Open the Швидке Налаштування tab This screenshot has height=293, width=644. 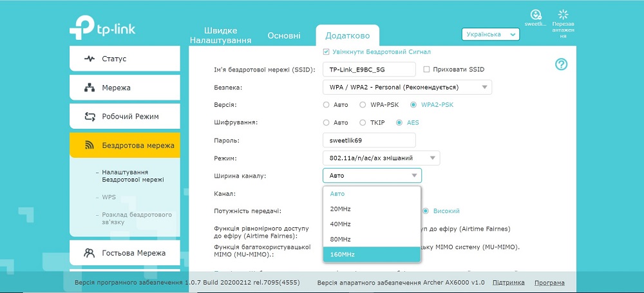tap(220, 36)
